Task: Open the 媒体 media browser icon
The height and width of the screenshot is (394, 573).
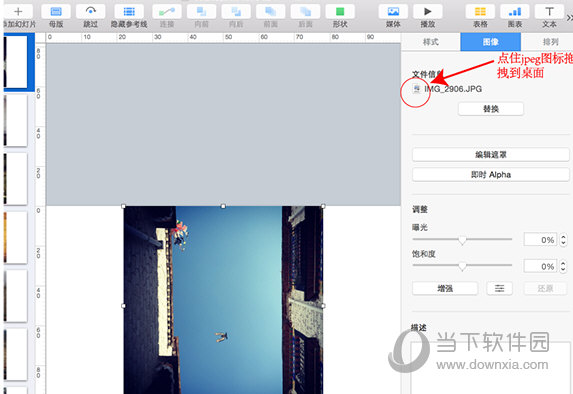Action: 393,12
